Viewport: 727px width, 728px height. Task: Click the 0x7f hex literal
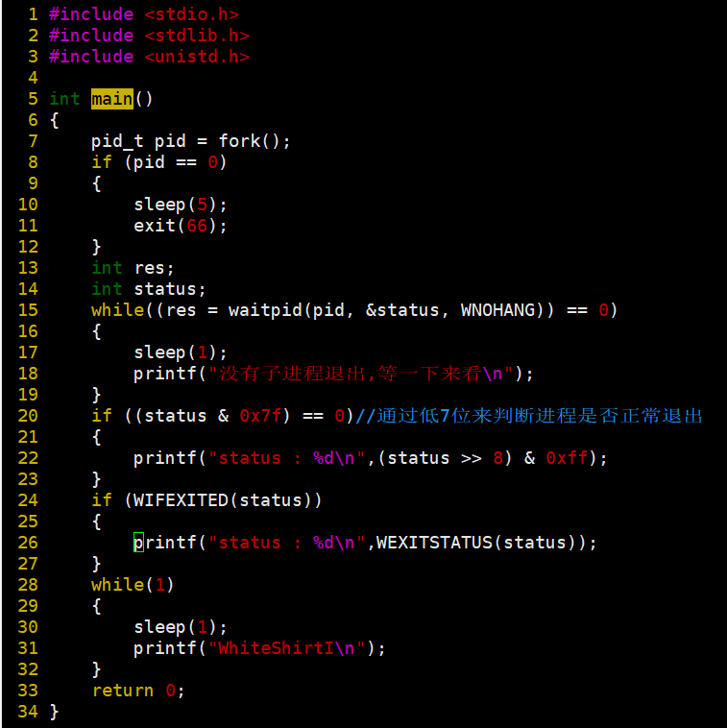click(x=260, y=416)
